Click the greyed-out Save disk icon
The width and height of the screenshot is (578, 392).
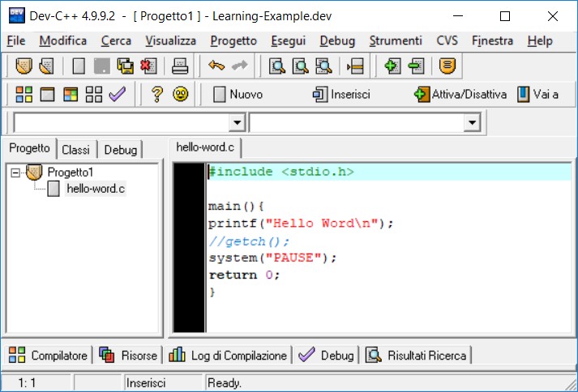click(x=102, y=66)
